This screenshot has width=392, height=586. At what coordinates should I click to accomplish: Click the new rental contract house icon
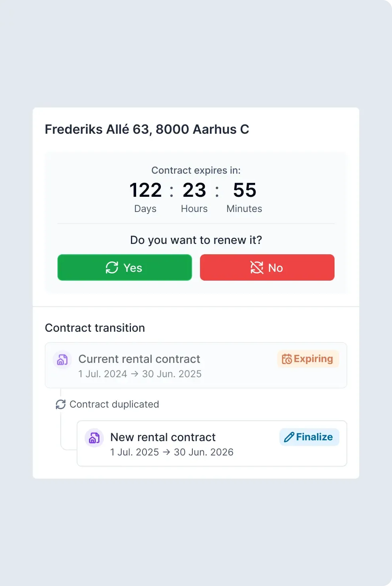[x=94, y=438]
